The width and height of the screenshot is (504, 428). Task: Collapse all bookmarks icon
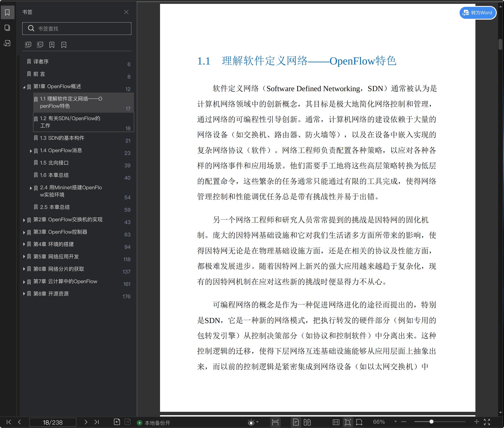pos(40,45)
